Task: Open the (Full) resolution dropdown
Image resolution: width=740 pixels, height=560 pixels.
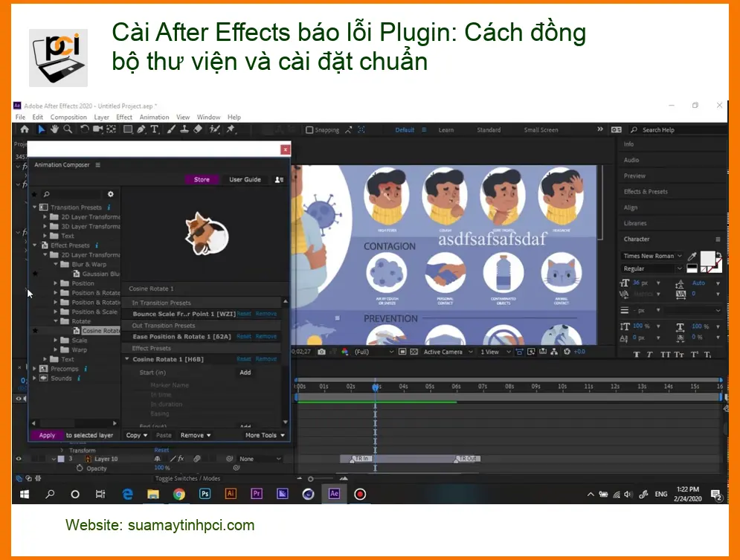Action: [x=374, y=352]
